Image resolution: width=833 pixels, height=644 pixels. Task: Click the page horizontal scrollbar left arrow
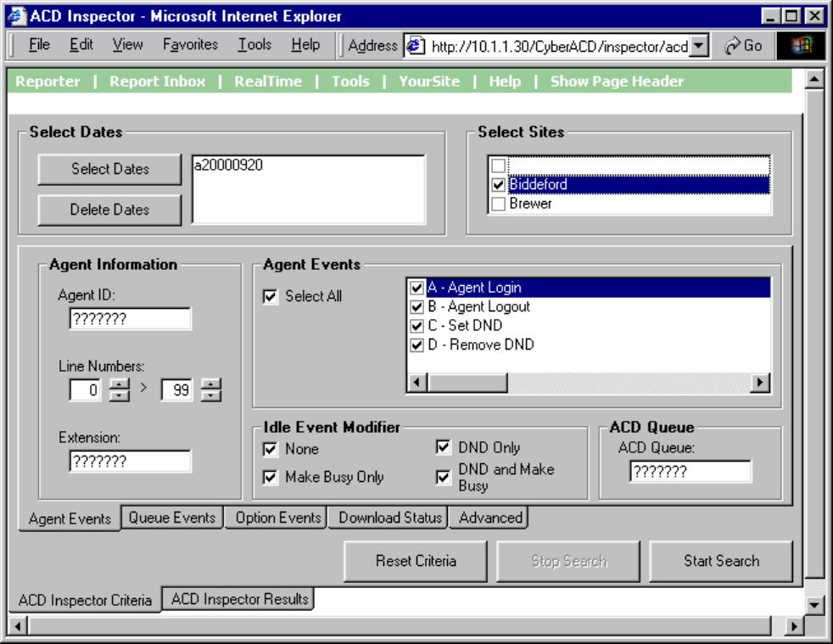(18, 626)
